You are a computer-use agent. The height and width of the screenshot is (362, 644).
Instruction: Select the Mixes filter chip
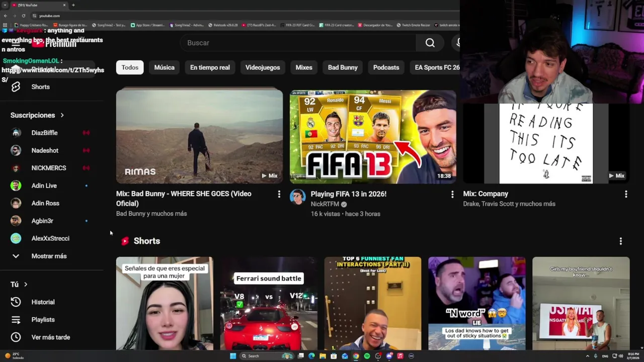point(304,67)
